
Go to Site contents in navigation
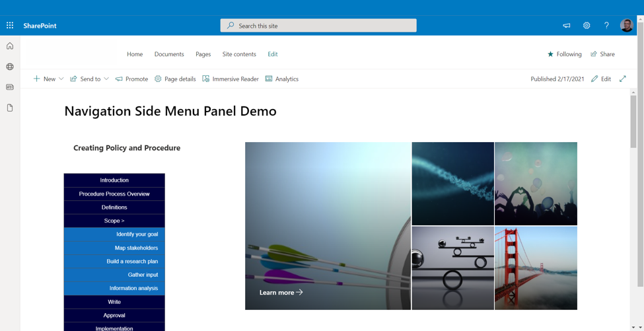(239, 54)
